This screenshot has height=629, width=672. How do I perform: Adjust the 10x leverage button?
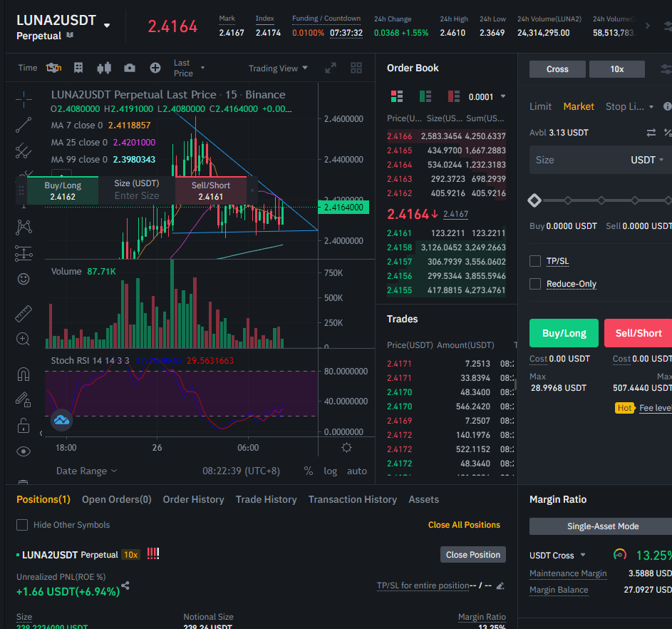(616, 69)
